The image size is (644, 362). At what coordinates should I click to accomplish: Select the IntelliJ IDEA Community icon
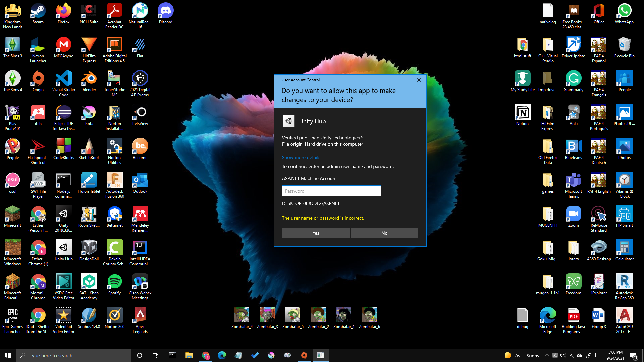click(140, 253)
